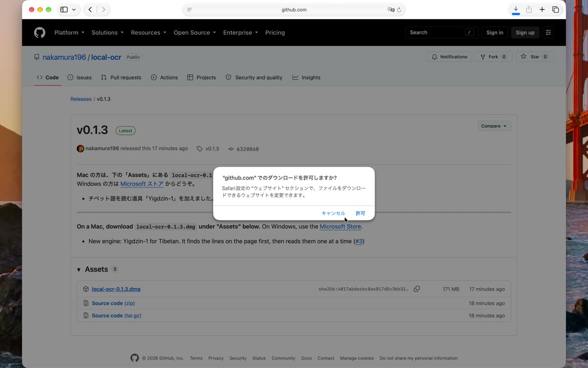Open Safari sidebar toggle icon
Viewport: 588px width, 368px height.
coord(64,9)
